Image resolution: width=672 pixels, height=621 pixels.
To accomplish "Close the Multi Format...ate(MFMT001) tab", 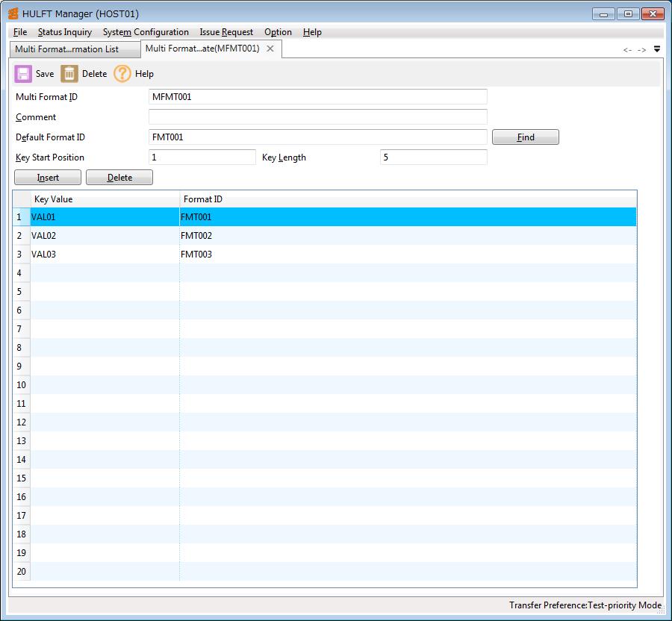I will tap(270, 49).
